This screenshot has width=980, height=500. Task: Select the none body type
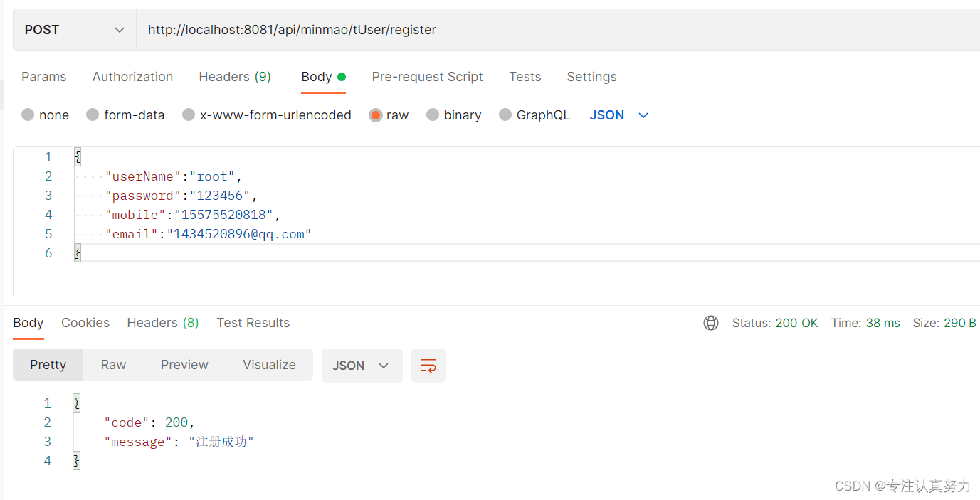coord(46,115)
